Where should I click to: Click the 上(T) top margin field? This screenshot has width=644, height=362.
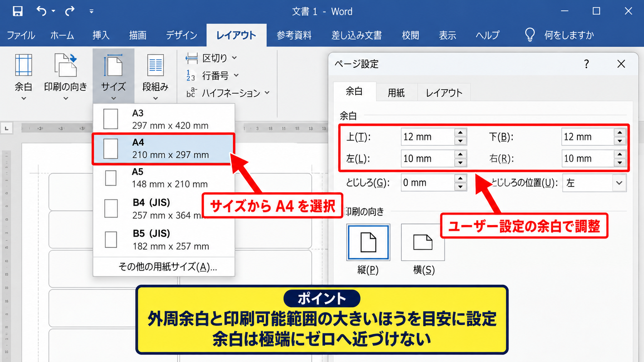point(428,137)
